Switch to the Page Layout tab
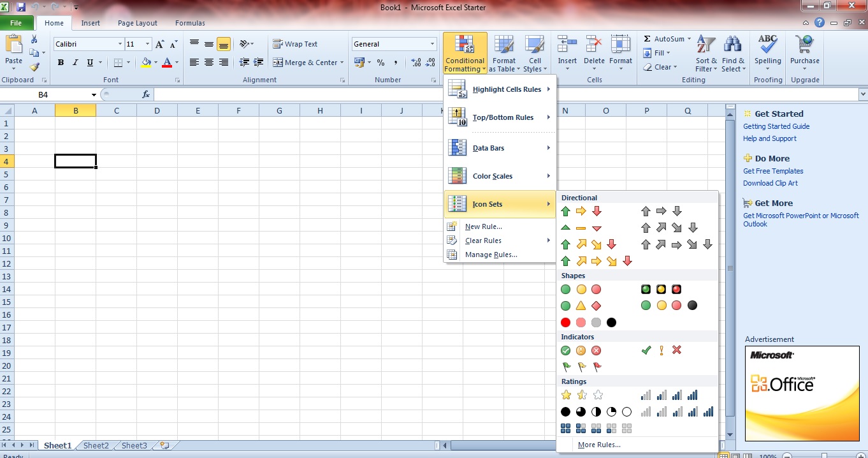868x458 pixels. pyautogui.click(x=137, y=23)
